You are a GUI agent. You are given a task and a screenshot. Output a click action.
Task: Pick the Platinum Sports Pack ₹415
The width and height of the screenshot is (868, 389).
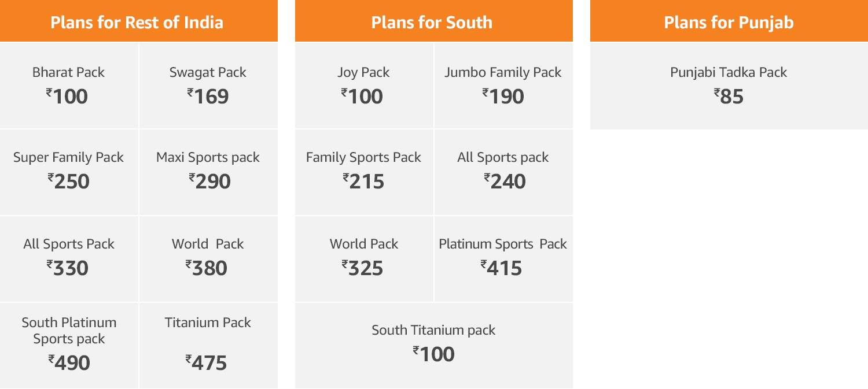(x=503, y=259)
